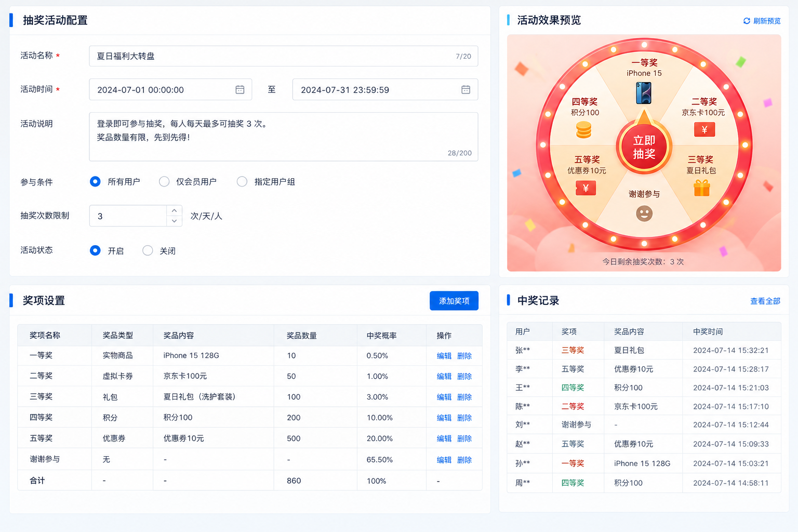Click iPhone 15 128G in prize table

point(191,355)
